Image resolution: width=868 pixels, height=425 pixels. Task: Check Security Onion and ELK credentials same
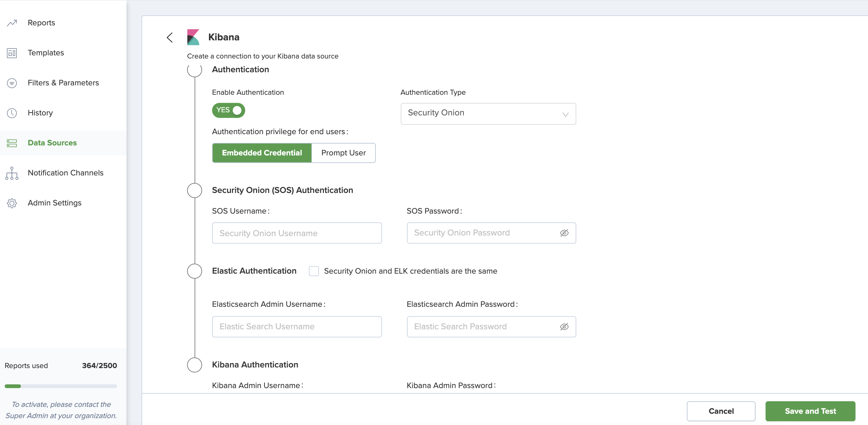click(x=314, y=271)
